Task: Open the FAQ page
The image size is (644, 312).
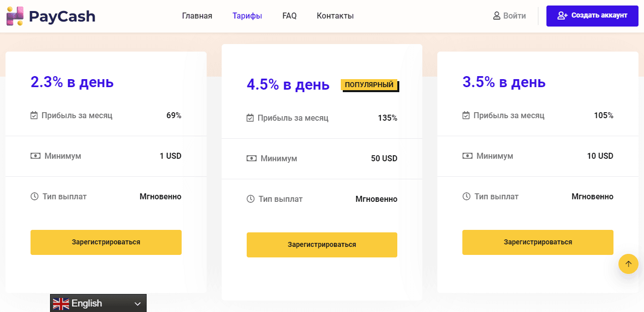Action: pyautogui.click(x=289, y=16)
